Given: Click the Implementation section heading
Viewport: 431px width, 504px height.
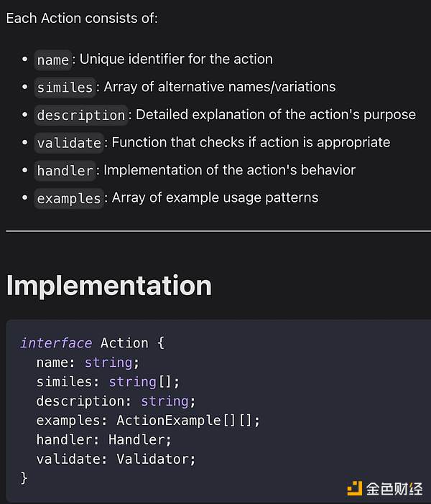Looking at the screenshot, I should [108, 285].
